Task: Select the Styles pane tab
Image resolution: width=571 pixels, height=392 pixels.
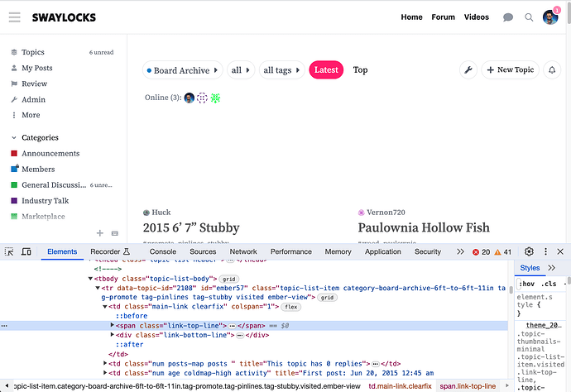Action: click(x=530, y=268)
